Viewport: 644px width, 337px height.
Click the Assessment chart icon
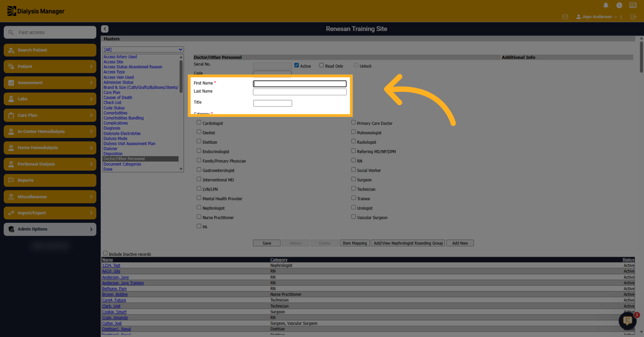pyautogui.click(x=11, y=83)
